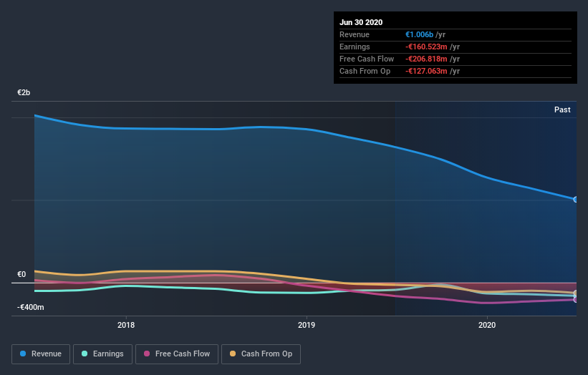Click the Free Cash Flow endpoint marker
This screenshot has height=375, width=588.
click(x=576, y=300)
